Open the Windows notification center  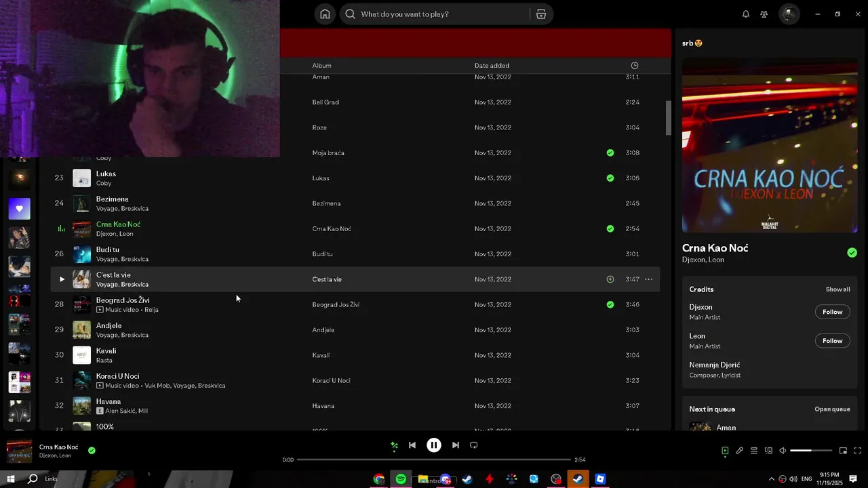853,479
